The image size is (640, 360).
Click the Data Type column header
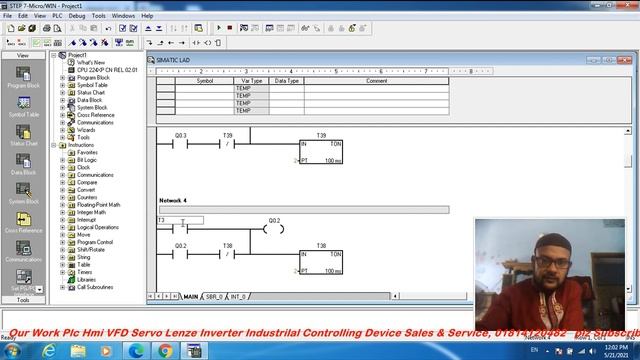[x=287, y=81]
